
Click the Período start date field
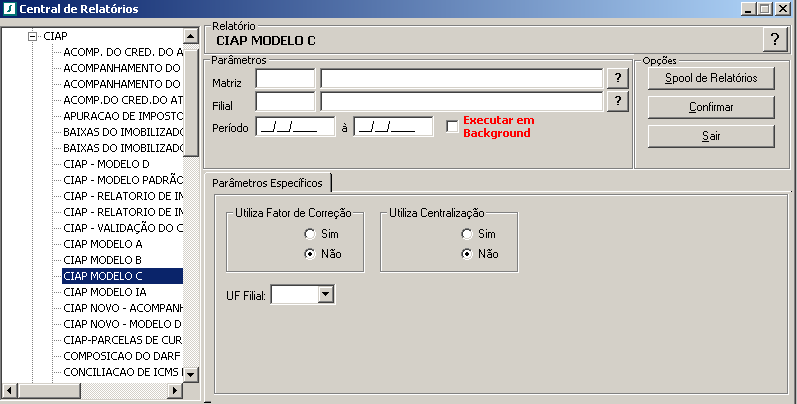point(295,126)
